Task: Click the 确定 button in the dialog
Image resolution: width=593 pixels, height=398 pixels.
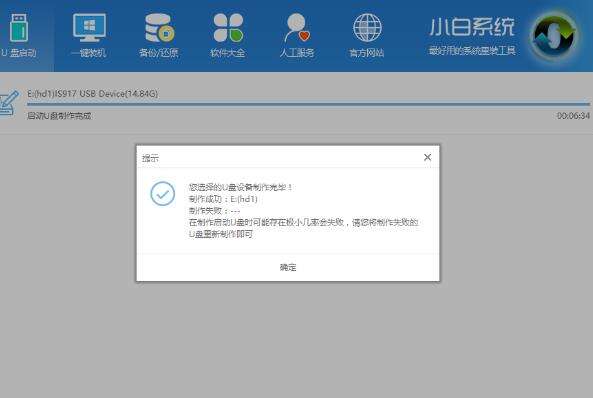Action: pyautogui.click(x=288, y=267)
